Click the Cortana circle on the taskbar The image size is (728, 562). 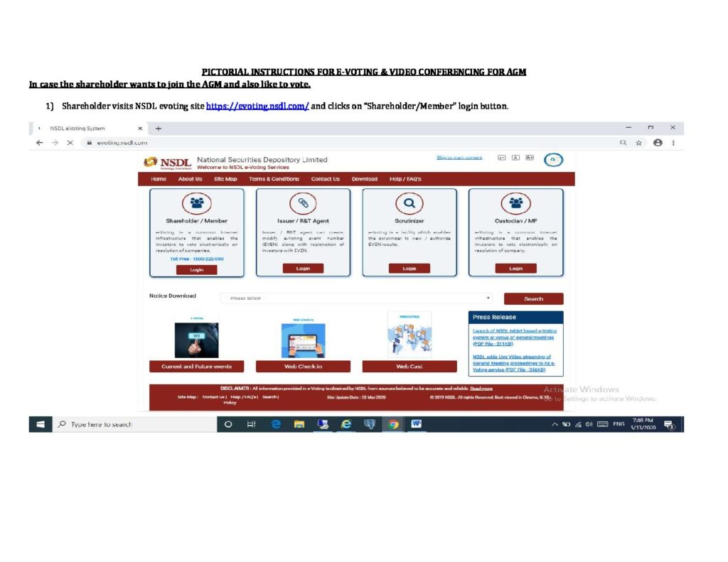click(x=228, y=424)
